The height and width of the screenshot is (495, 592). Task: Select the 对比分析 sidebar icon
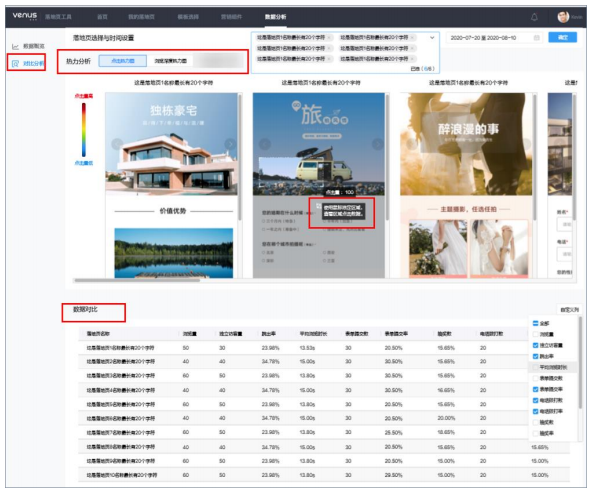coord(15,63)
